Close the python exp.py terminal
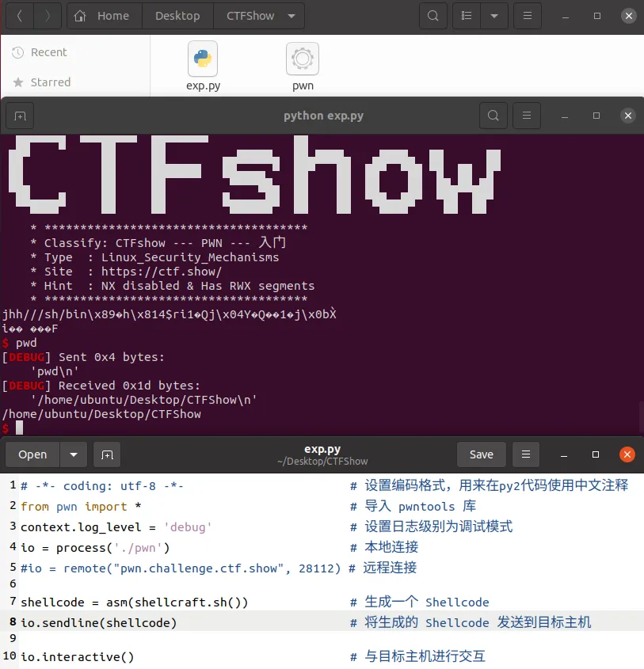The width and height of the screenshot is (644, 669). click(628, 116)
